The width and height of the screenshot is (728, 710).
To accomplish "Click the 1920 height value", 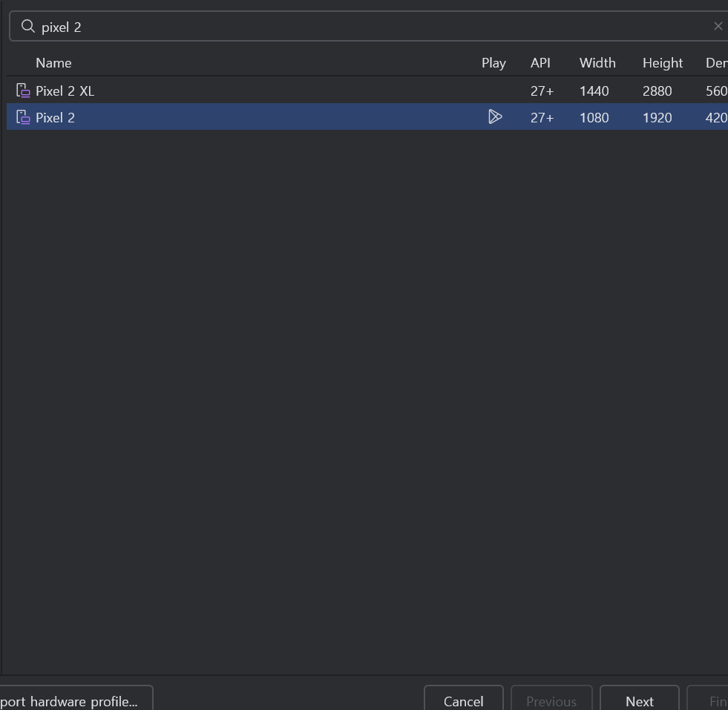I will (x=657, y=118).
